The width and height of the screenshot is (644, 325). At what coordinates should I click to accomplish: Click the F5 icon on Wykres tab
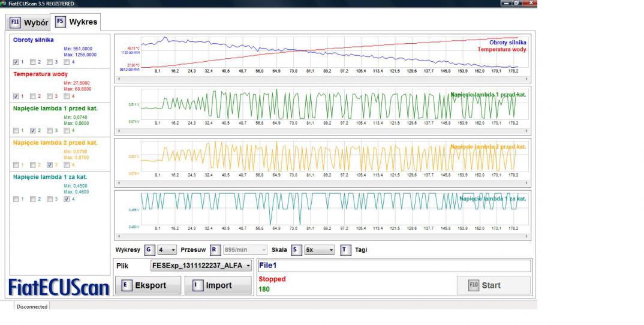click(x=61, y=22)
